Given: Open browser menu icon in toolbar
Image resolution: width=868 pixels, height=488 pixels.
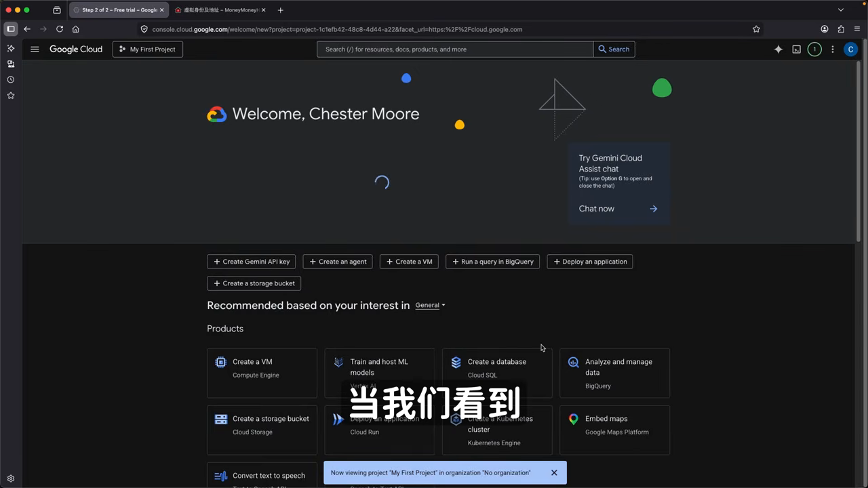Looking at the screenshot, I should 858,29.
